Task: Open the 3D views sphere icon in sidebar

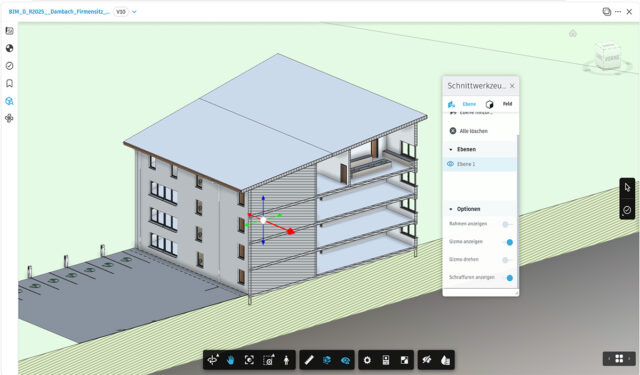Action: pos(9,48)
